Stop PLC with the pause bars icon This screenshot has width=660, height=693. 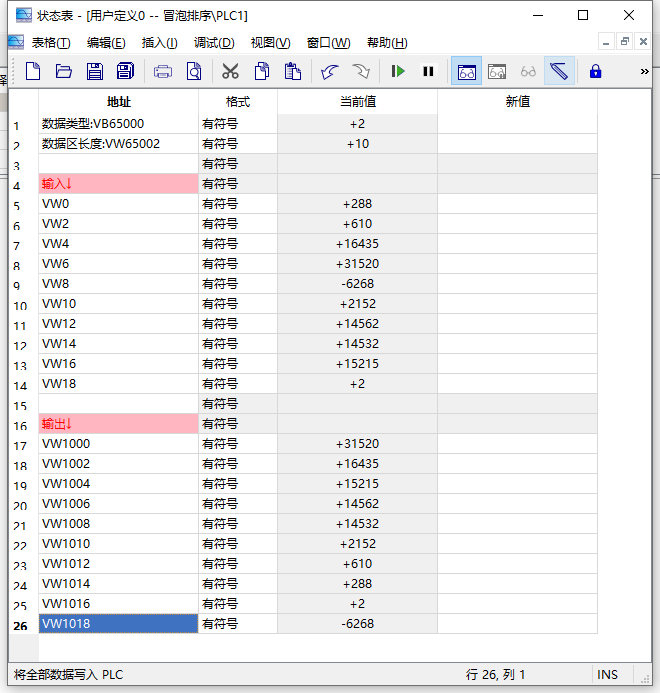click(x=428, y=71)
